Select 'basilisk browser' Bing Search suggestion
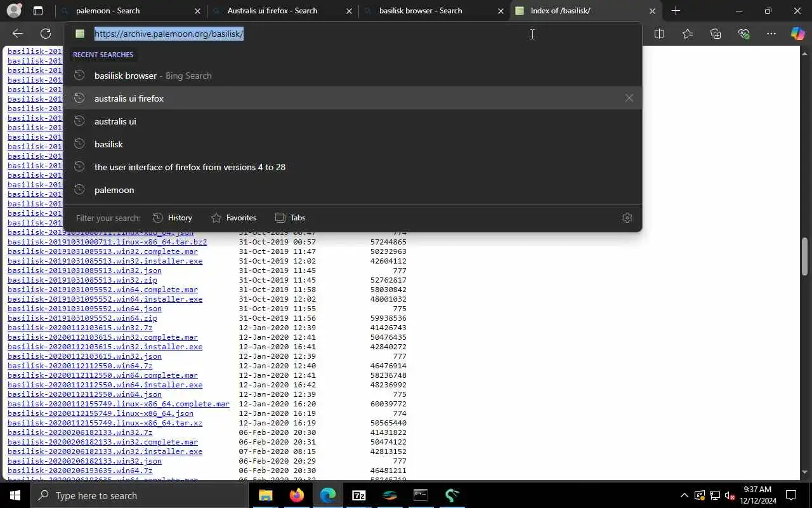The width and height of the screenshot is (812, 508). click(353, 76)
